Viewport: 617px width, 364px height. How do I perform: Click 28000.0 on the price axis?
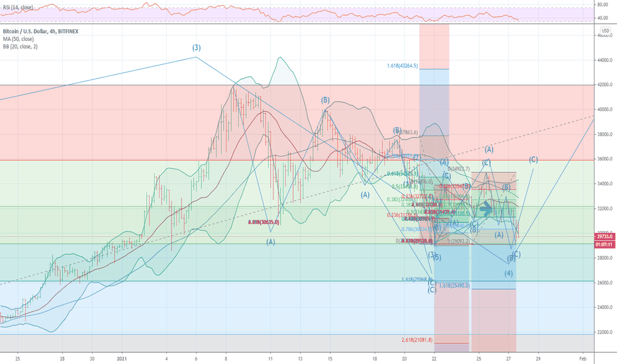click(x=605, y=257)
